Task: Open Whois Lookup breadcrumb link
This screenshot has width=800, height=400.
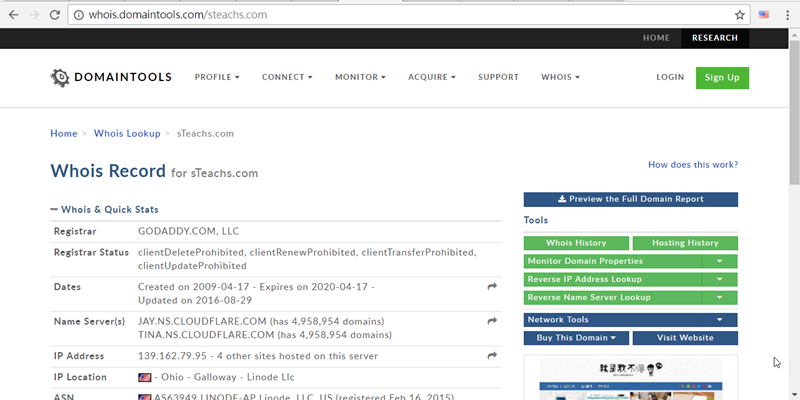Action: point(127,134)
